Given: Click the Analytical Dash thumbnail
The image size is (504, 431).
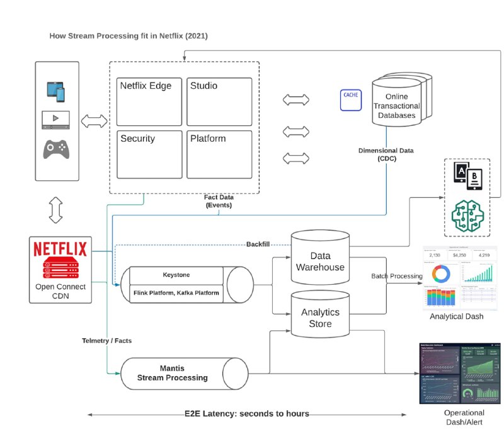Looking at the screenshot, I should (460, 279).
